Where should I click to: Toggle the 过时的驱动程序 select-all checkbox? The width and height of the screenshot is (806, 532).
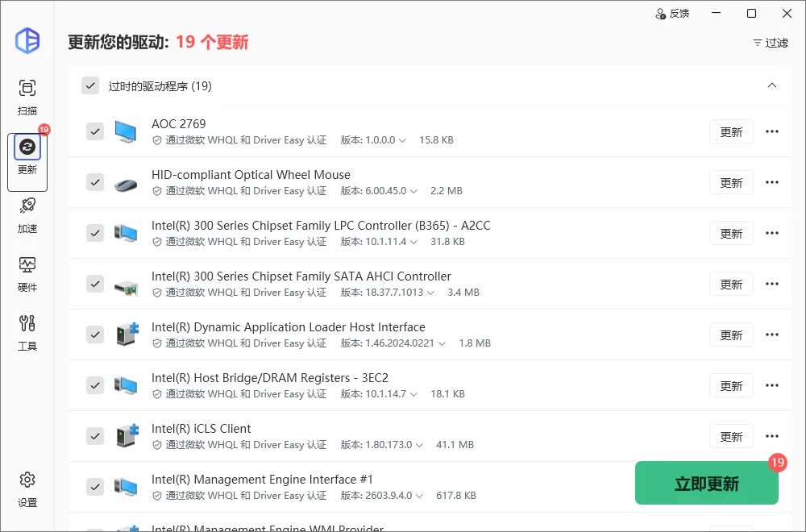tap(90, 85)
